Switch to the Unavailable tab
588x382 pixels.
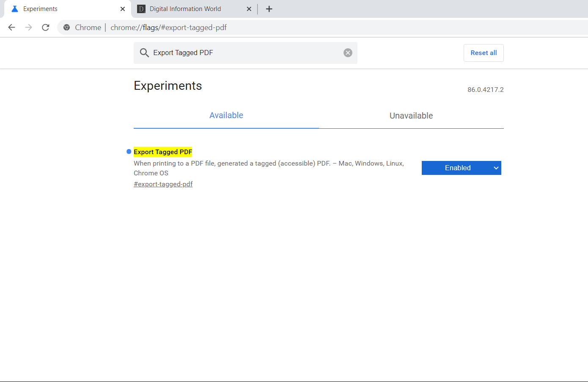[411, 115]
